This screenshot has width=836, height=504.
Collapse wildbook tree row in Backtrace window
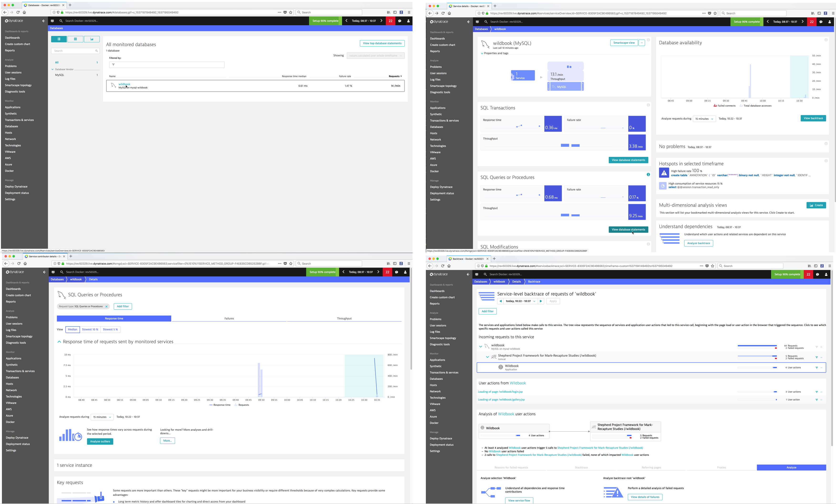pyautogui.click(x=480, y=347)
